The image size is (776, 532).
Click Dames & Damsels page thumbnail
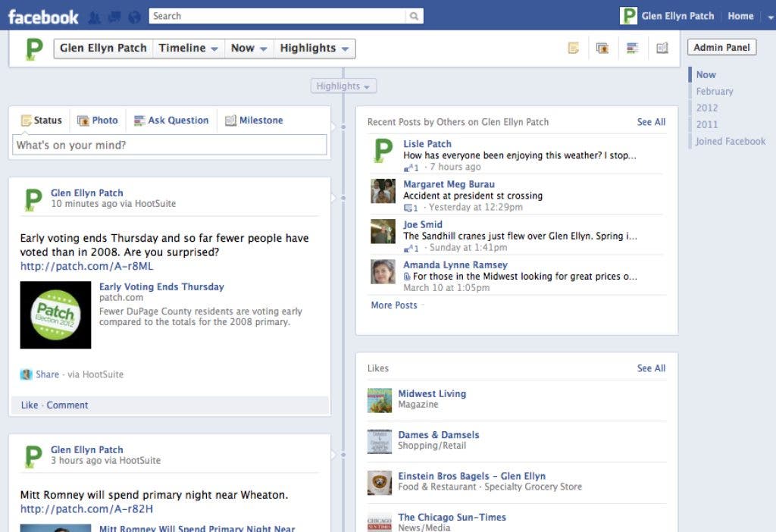point(380,441)
